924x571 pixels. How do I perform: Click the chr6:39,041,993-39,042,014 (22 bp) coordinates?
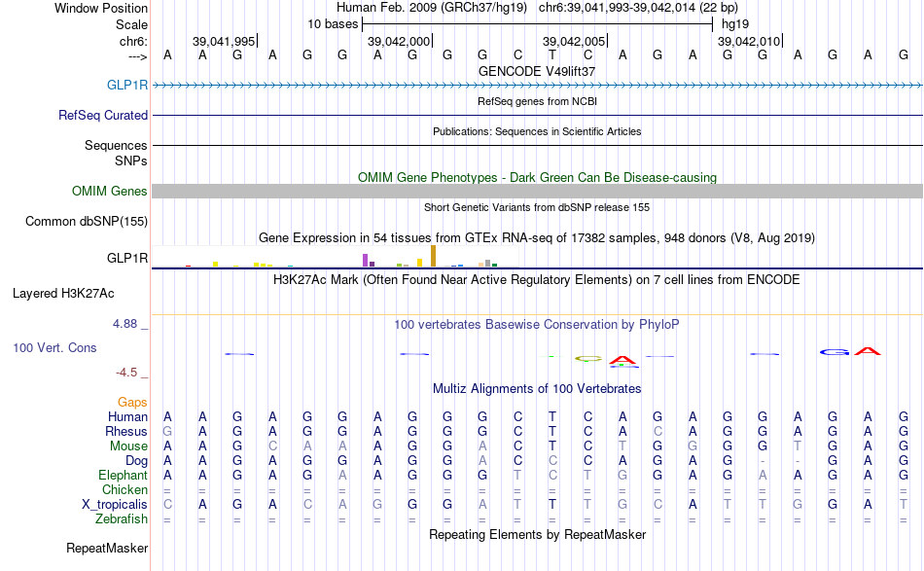638,8
